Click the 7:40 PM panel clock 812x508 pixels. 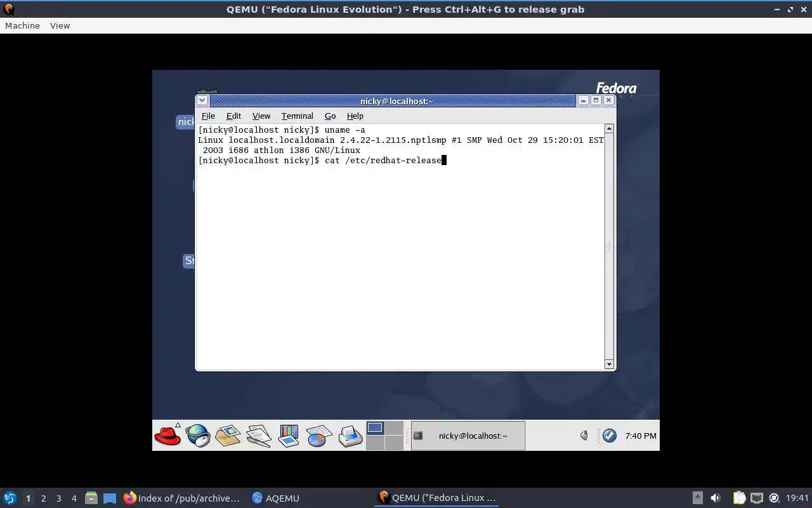[641, 436]
